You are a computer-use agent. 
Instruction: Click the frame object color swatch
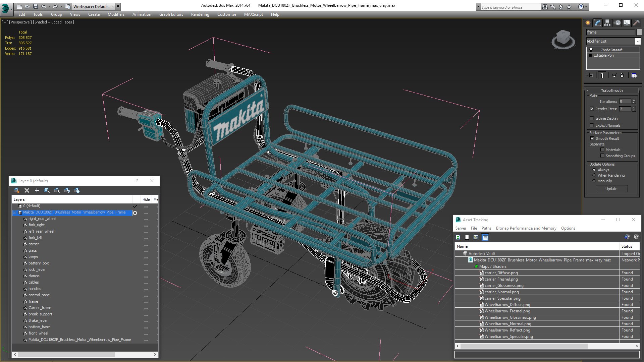[x=639, y=32]
